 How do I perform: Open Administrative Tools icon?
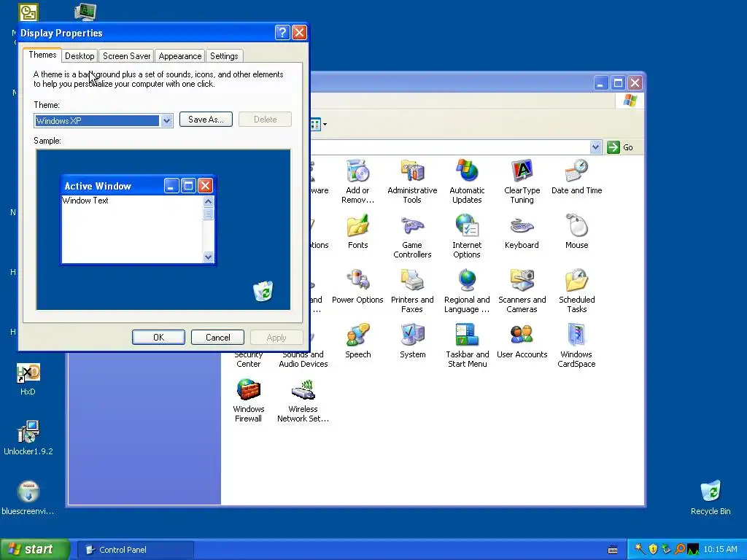pyautogui.click(x=413, y=171)
